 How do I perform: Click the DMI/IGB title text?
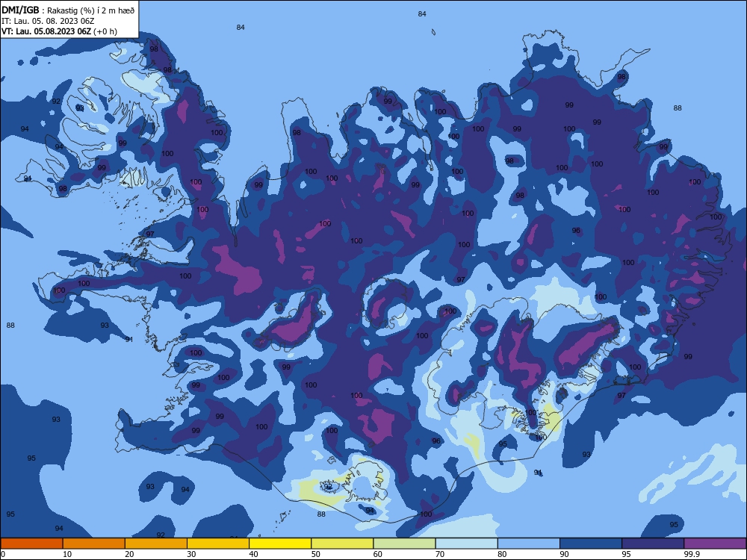point(20,10)
